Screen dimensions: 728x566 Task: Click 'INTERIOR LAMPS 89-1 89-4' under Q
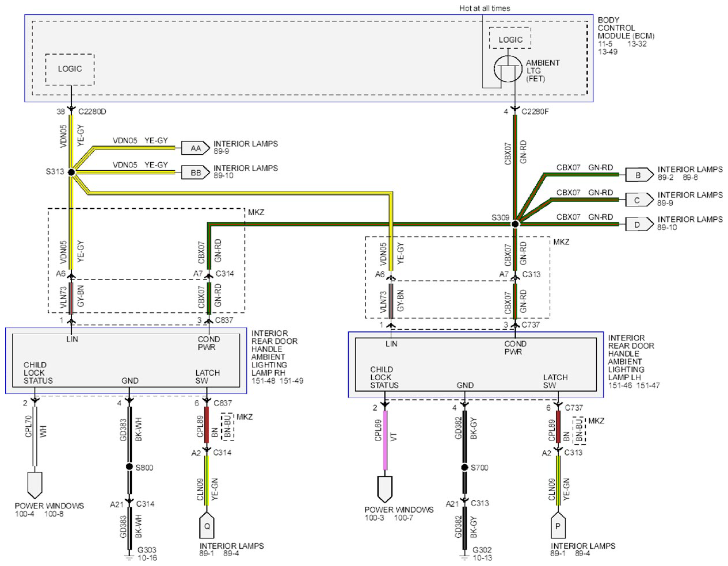[231, 549]
